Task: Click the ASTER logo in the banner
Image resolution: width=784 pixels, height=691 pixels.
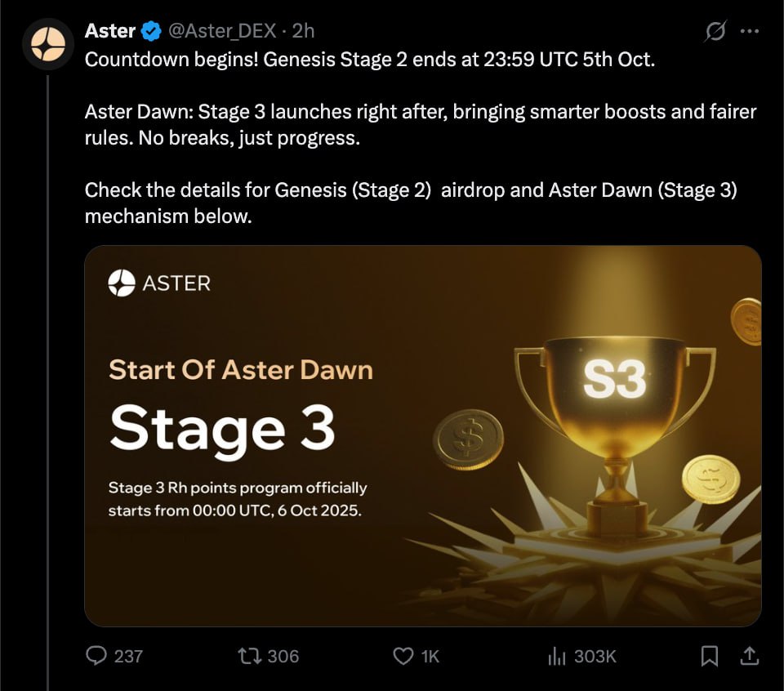Action: tap(159, 283)
